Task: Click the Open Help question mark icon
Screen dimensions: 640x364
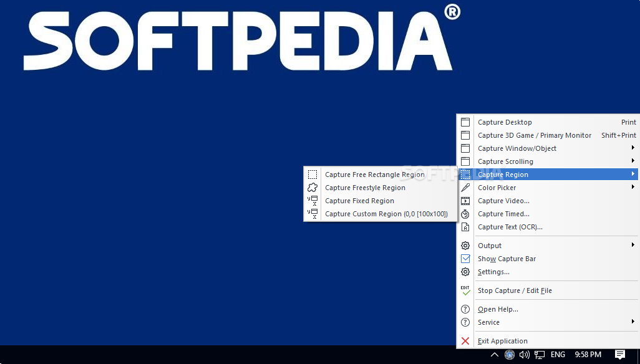Action: coord(465,309)
